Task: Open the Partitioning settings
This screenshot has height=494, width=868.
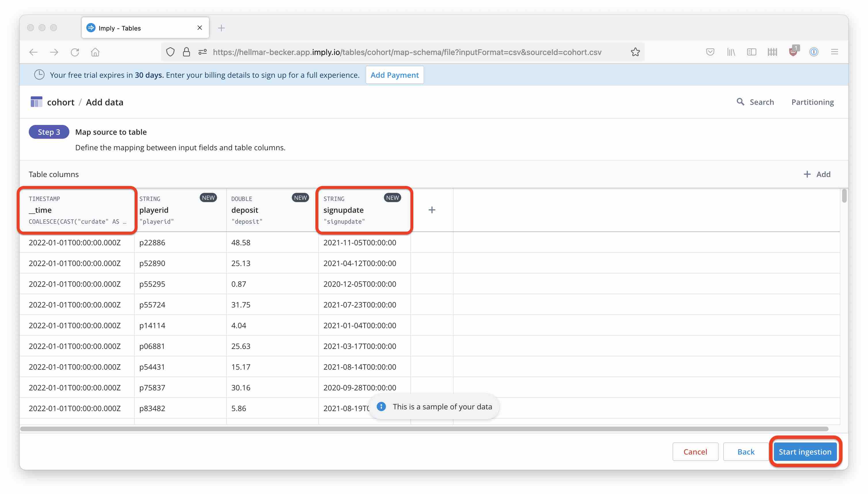Action: (812, 102)
